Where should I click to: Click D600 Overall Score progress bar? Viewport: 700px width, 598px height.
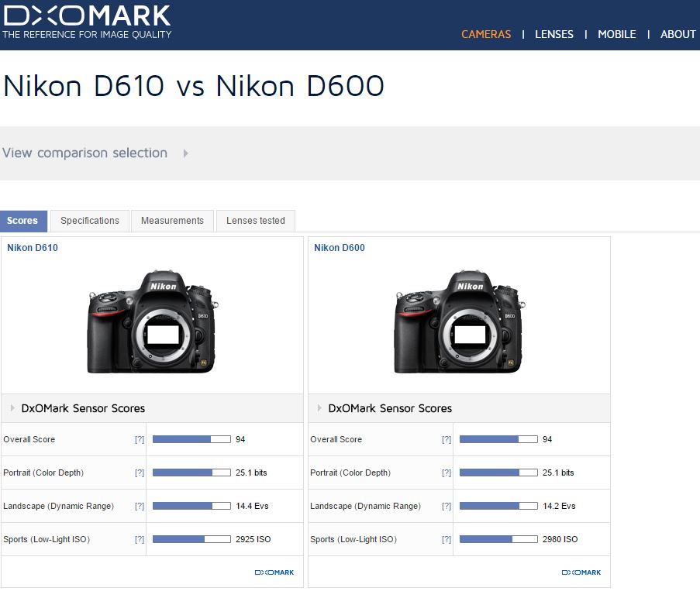[498, 439]
